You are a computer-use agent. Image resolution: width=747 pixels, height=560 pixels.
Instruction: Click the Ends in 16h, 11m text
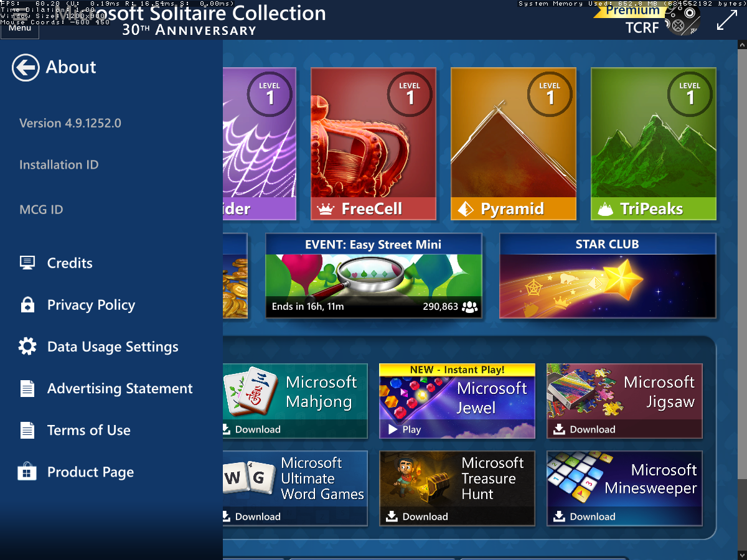[308, 307]
